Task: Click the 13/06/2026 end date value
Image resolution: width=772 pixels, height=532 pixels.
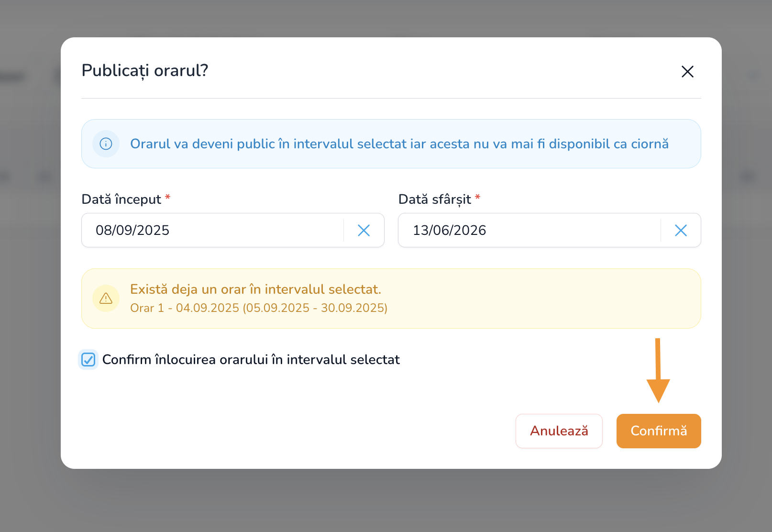Action: click(x=449, y=231)
